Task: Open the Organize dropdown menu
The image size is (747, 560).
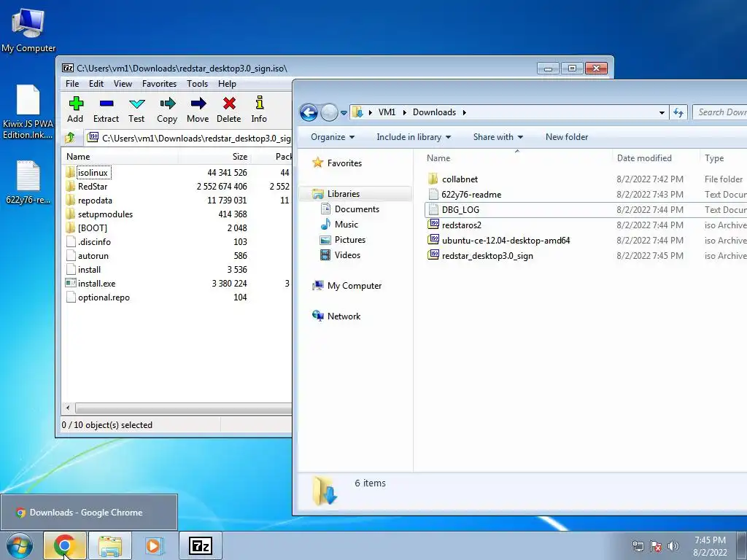Action: coord(333,136)
